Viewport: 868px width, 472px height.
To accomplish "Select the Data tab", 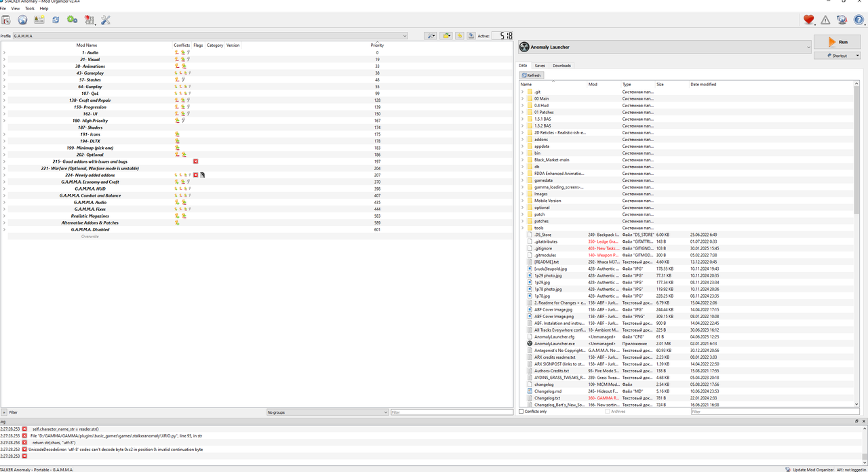I will click(x=523, y=66).
